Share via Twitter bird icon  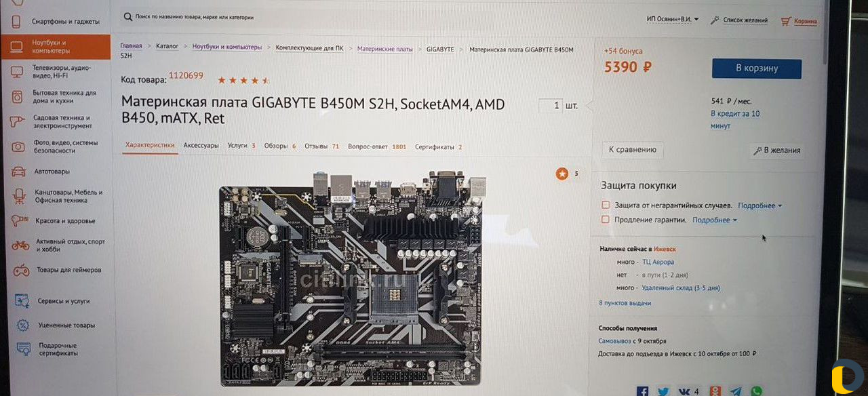coord(663,391)
